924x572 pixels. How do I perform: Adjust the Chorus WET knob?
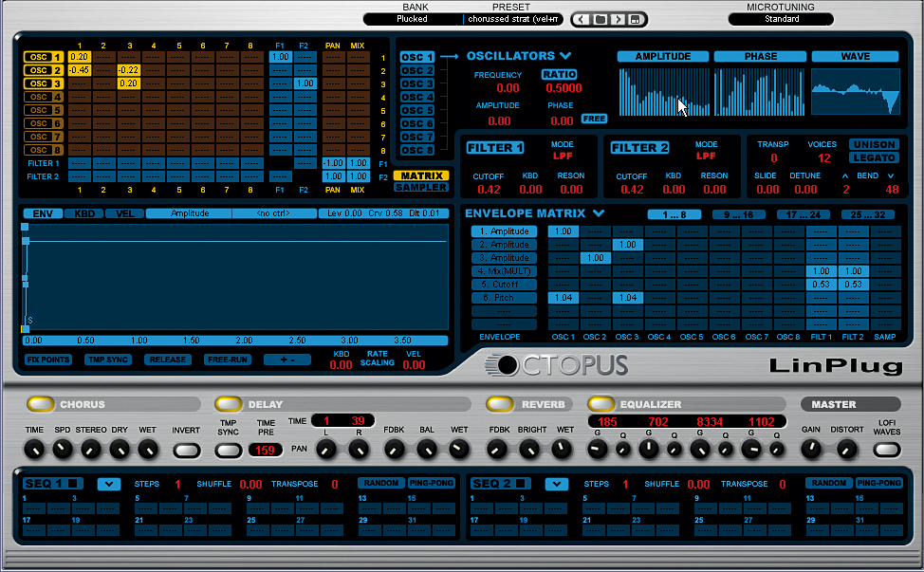pyautogui.click(x=147, y=450)
